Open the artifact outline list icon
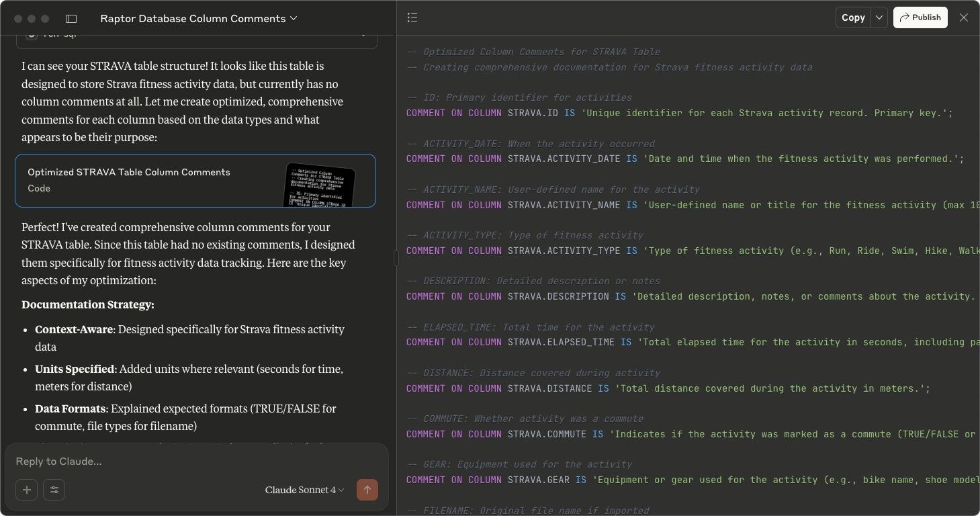 coord(412,17)
